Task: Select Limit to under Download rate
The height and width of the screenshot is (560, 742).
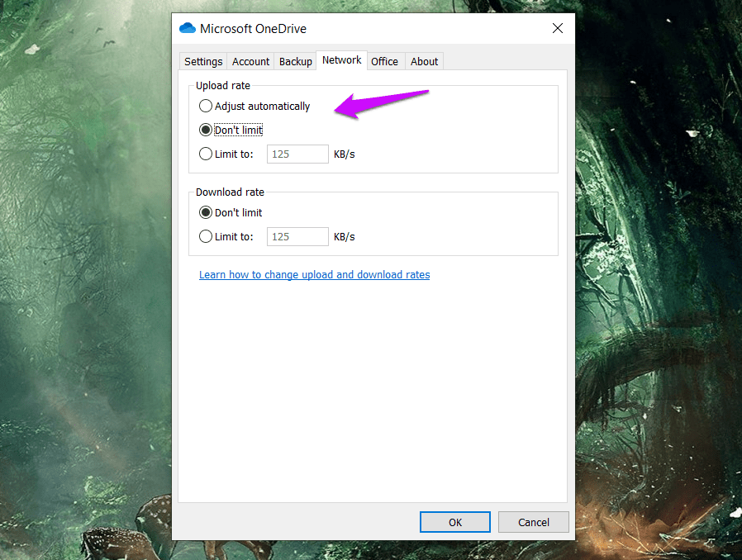Action: pos(226,236)
